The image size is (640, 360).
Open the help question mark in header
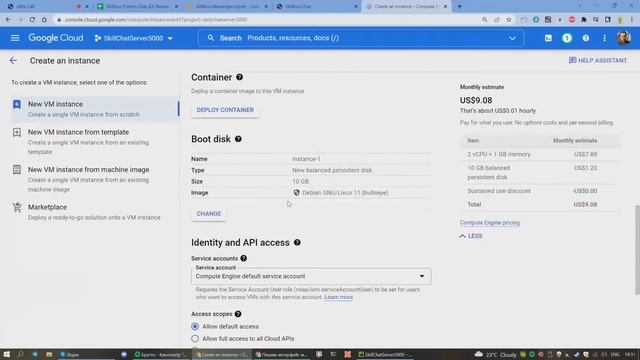[586, 38]
